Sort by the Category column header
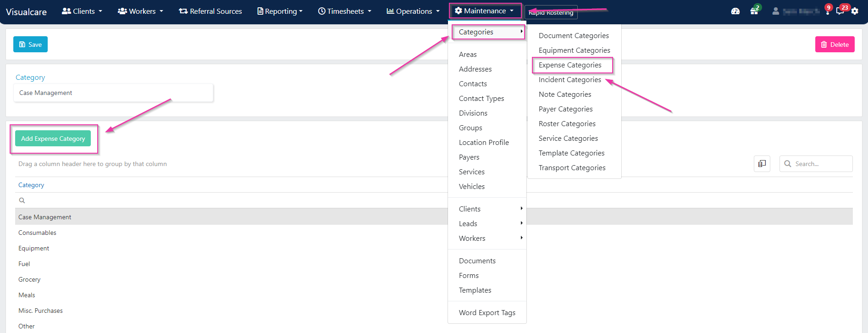This screenshot has width=868, height=333. coord(31,185)
